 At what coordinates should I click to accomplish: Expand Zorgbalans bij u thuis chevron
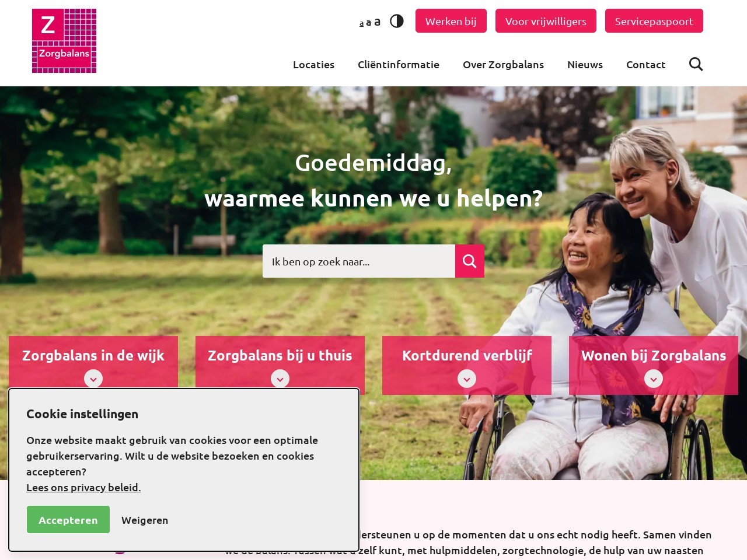click(280, 379)
